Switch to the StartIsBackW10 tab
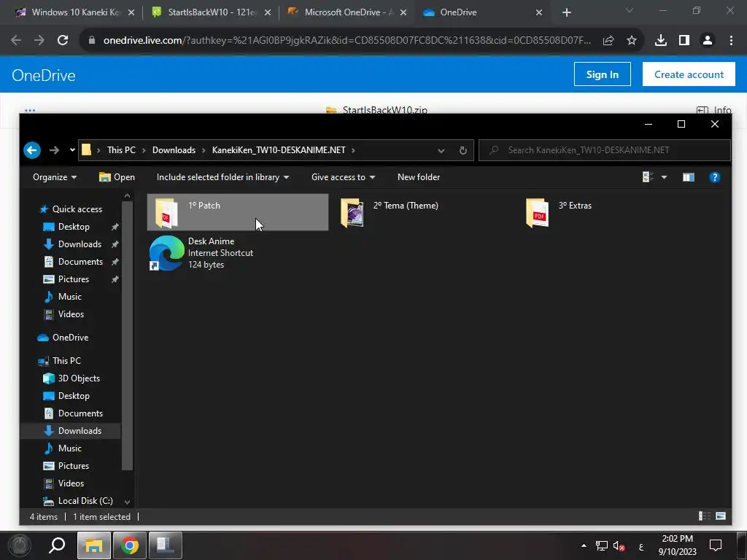This screenshot has height=560, width=747. [x=209, y=12]
